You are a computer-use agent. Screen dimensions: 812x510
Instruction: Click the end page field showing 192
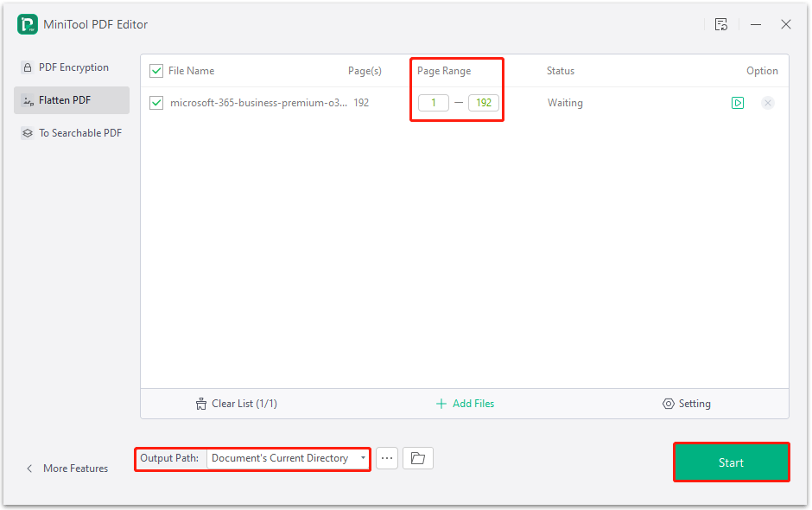pyautogui.click(x=484, y=103)
